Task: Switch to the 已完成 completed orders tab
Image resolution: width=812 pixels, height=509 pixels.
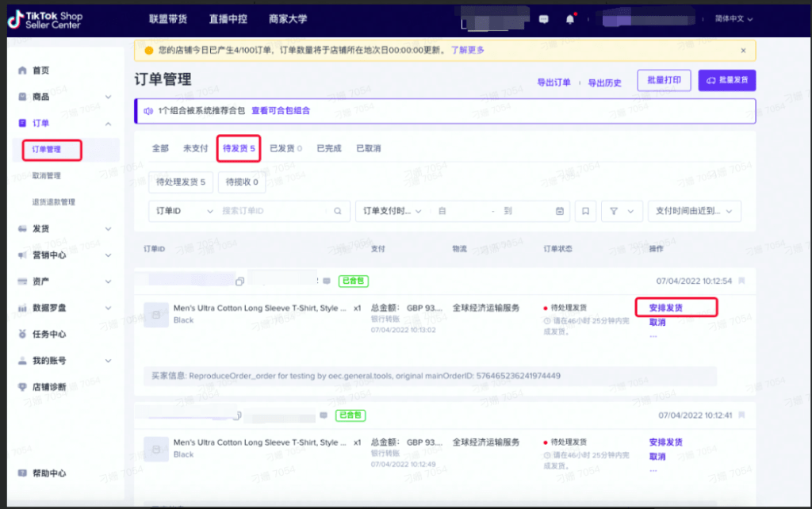Action: (328, 147)
